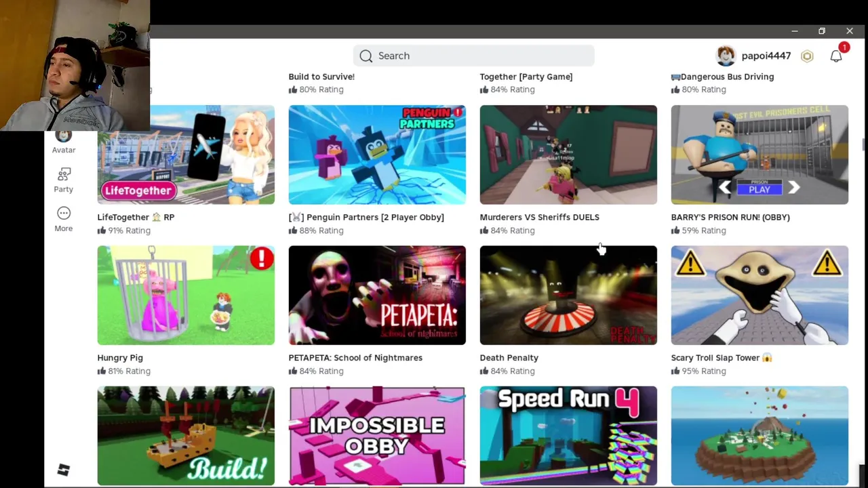Open Murderers VS Sheriffs DUELS thumbnail
The image size is (868, 488).
(x=568, y=155)
